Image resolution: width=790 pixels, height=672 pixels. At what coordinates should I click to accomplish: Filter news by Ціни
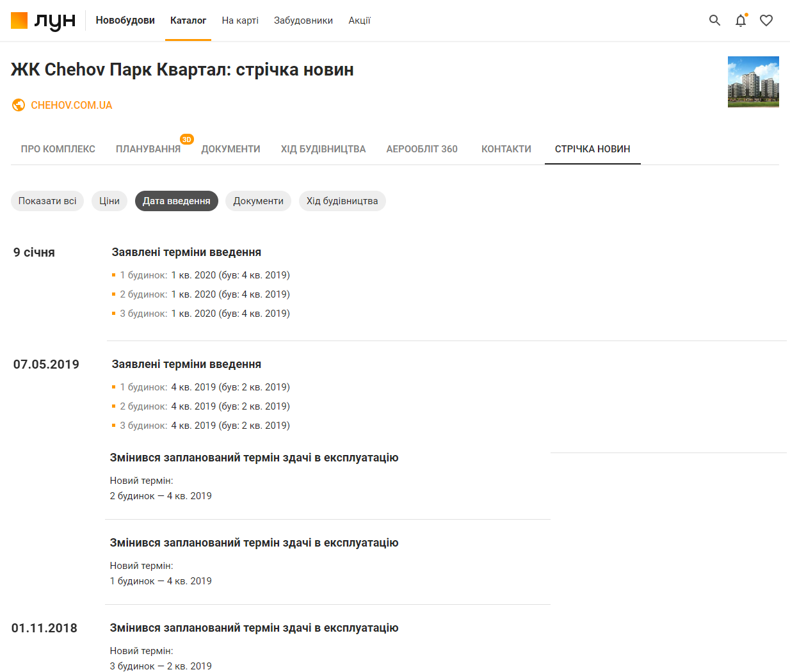coord(109,201)
